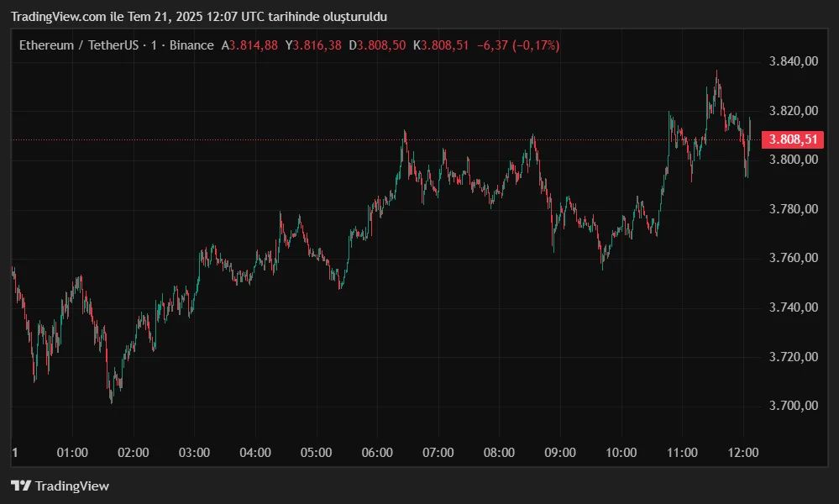This screenshot has width=839, height=504.
Task: Click the Ethereum / TetherUS symbol title
Action: [79, 45]
